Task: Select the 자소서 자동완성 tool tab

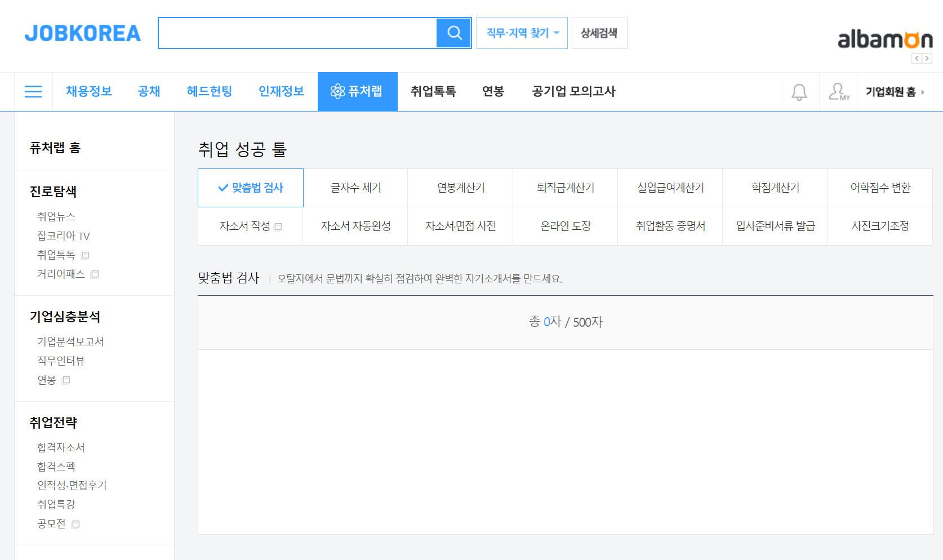Action: (355, 226)
